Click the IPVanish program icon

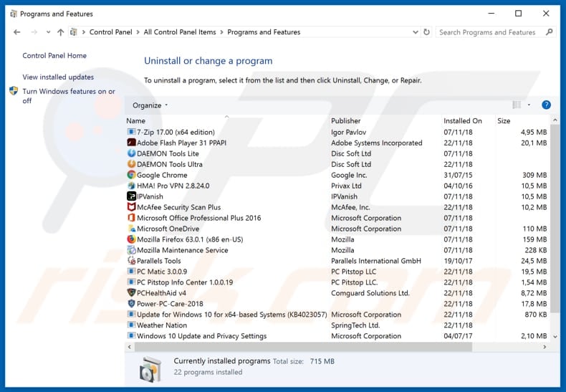[131, 196]
